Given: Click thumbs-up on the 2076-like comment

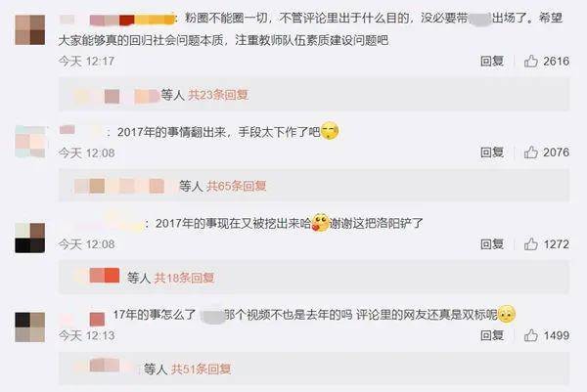Looking at the screenshot, I should click(x=531, y=152).
